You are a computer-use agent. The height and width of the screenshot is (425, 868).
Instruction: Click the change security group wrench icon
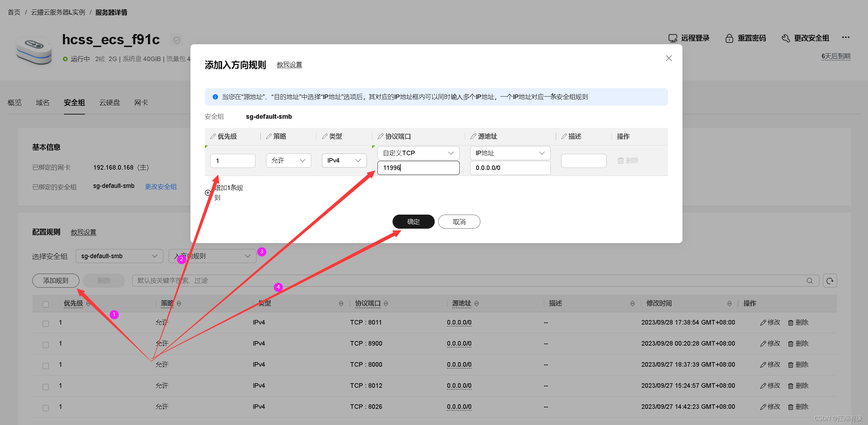click(786, 38)
